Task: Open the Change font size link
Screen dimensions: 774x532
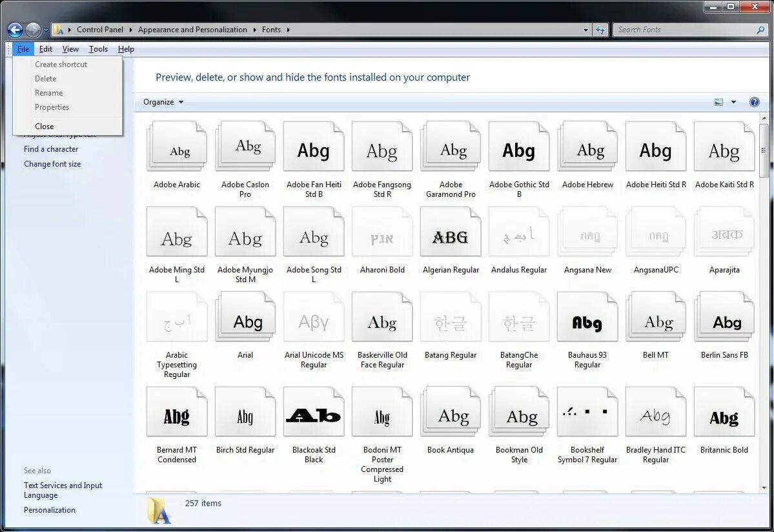Action: click(x=52, y=164)
